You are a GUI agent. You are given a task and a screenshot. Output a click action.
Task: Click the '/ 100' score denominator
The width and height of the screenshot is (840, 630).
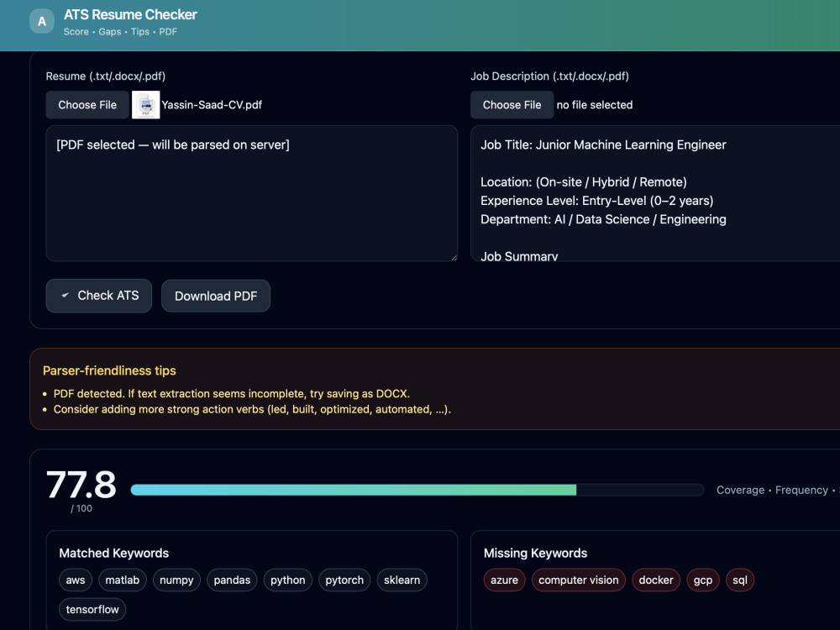[x=81, y=508]
